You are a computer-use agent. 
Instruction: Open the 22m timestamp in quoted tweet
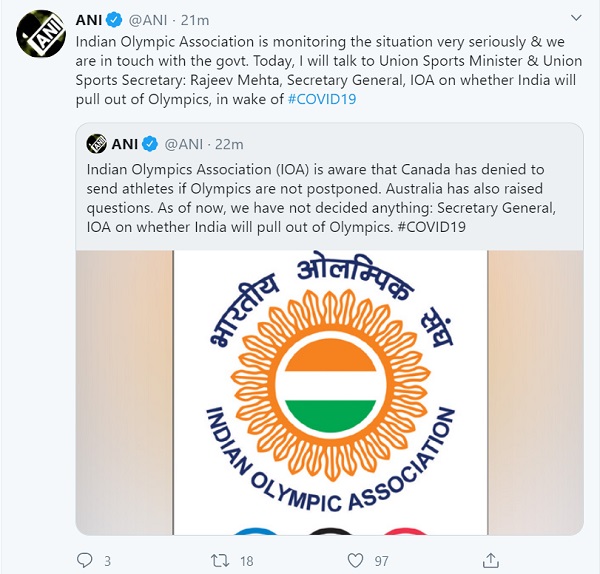click(229, 144)
